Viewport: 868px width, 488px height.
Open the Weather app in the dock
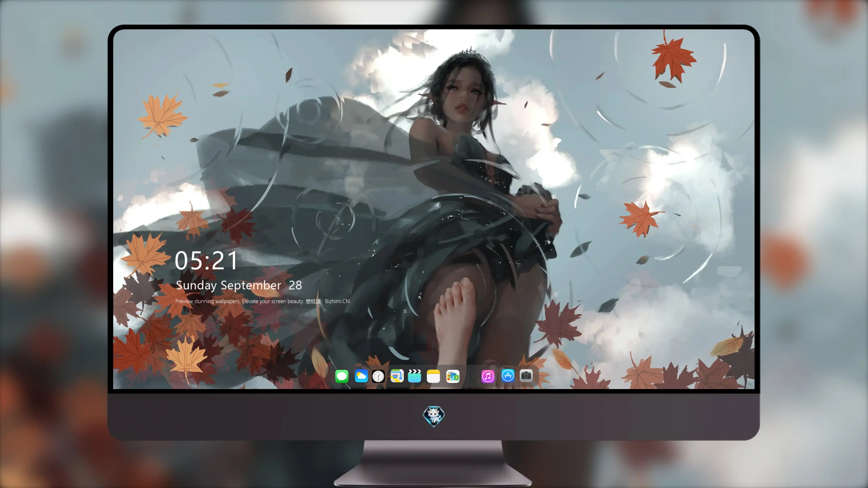pyautogui.click(x=361, y=376)
